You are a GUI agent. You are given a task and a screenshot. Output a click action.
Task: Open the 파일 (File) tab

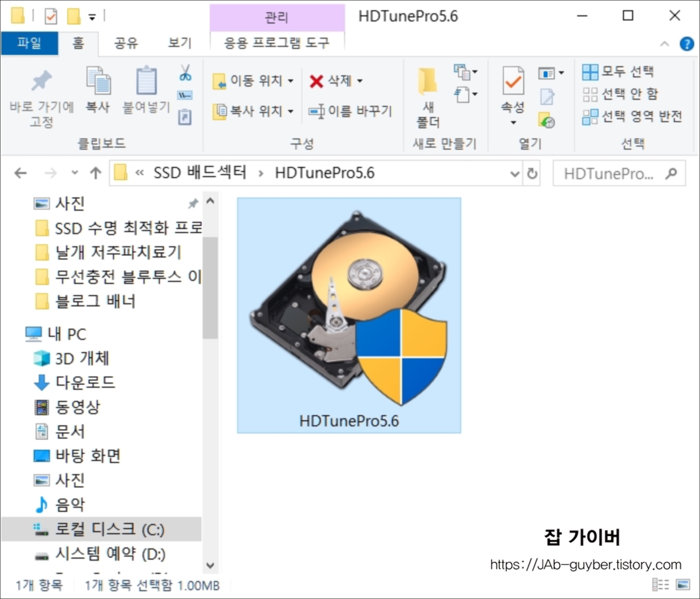pos(29,43)
